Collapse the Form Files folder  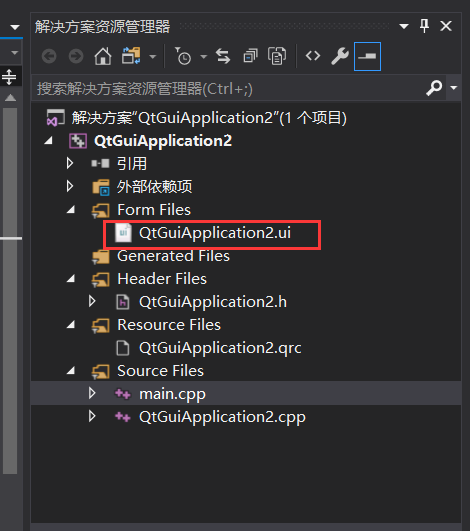coord(71,210)
